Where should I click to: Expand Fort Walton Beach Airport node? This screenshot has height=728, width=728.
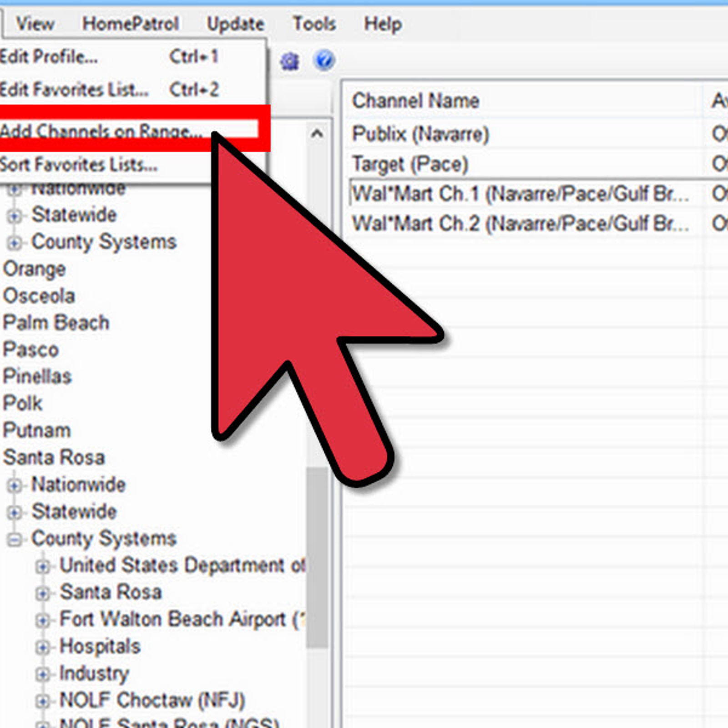click(x=42, y=620)
